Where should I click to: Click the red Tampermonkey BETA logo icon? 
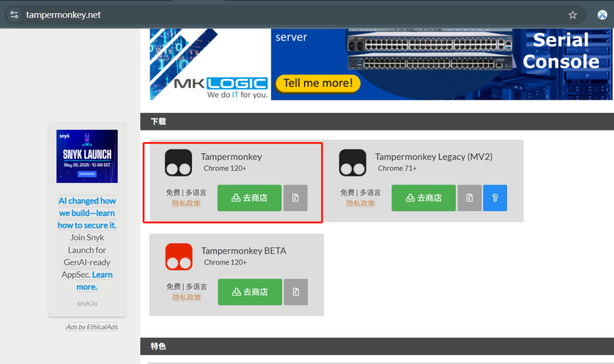tap(179, 257)
